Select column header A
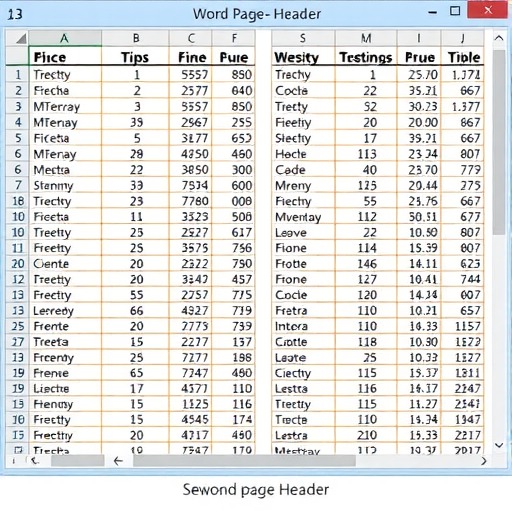This screenshot has height=512, width=512. point(65,38)
